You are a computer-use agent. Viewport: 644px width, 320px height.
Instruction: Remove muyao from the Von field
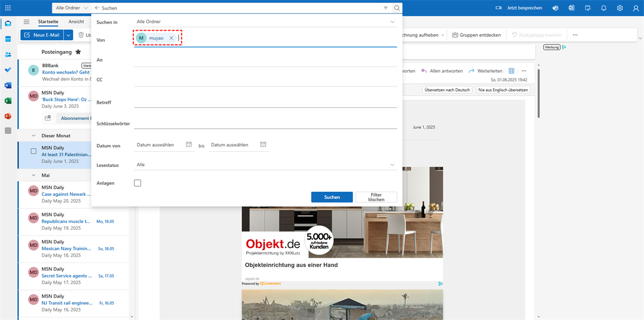point(171,38)
